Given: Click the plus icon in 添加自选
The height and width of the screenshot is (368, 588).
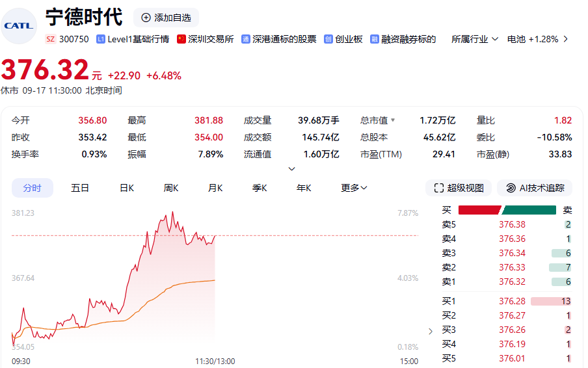Looking at the screenshot, I should pyautogui.click(x=146, y=18).
